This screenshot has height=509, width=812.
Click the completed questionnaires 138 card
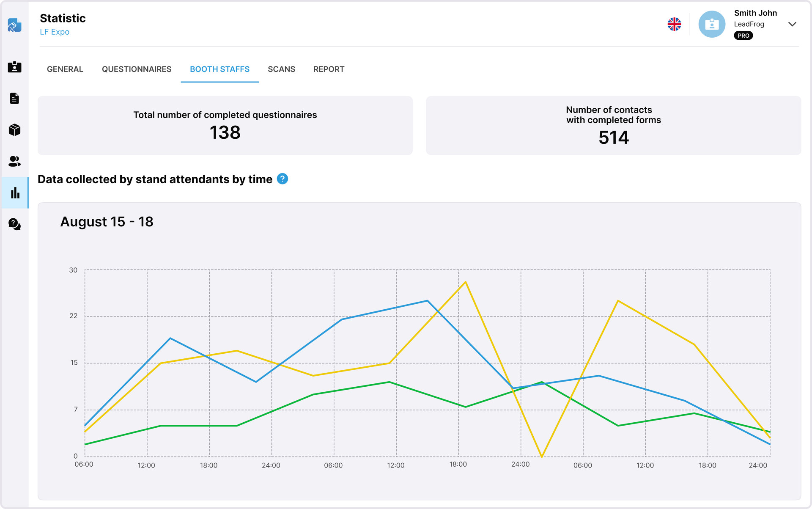click(x=225, y=125)
